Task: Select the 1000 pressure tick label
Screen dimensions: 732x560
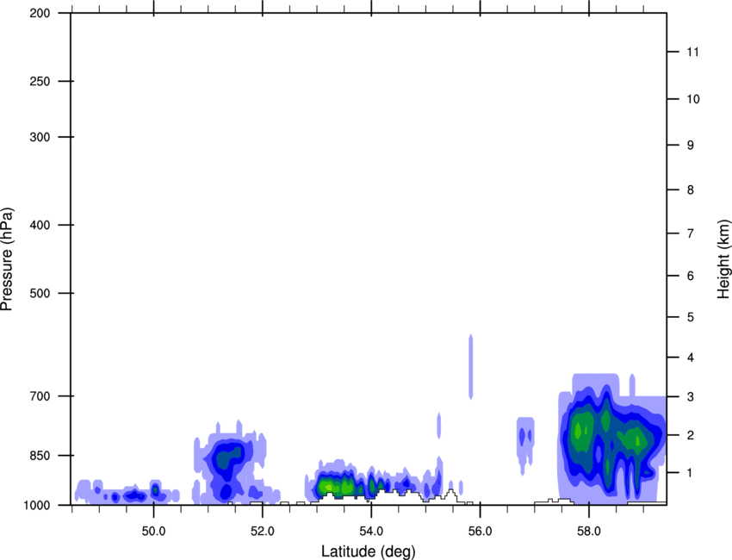Action: 36,505
